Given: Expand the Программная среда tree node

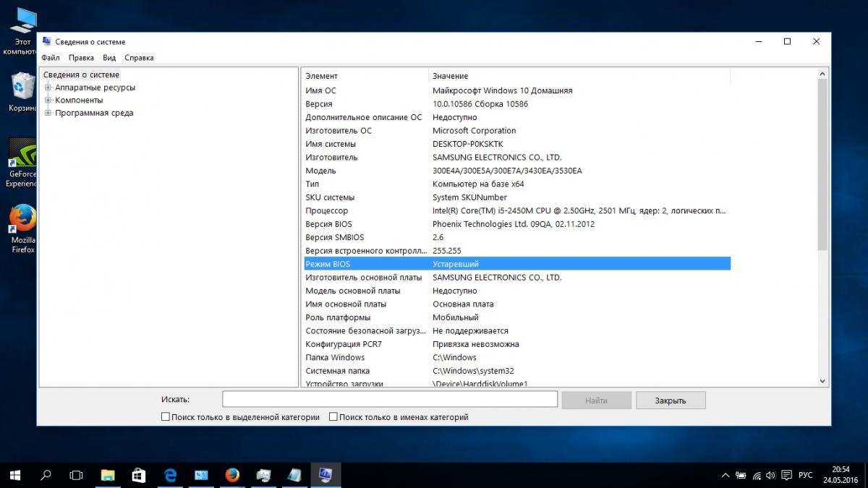Looking at the screenshot, I should point(48,113).
